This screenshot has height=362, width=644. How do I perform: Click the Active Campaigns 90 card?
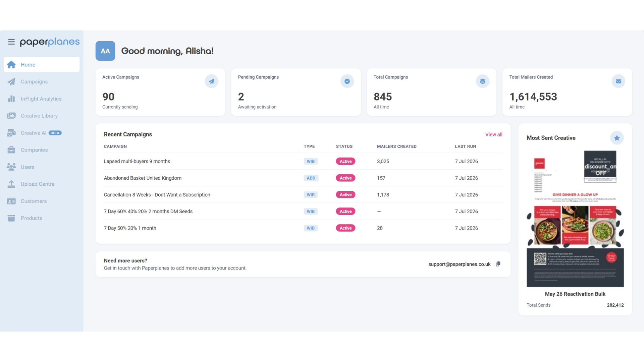click(160, 92)
